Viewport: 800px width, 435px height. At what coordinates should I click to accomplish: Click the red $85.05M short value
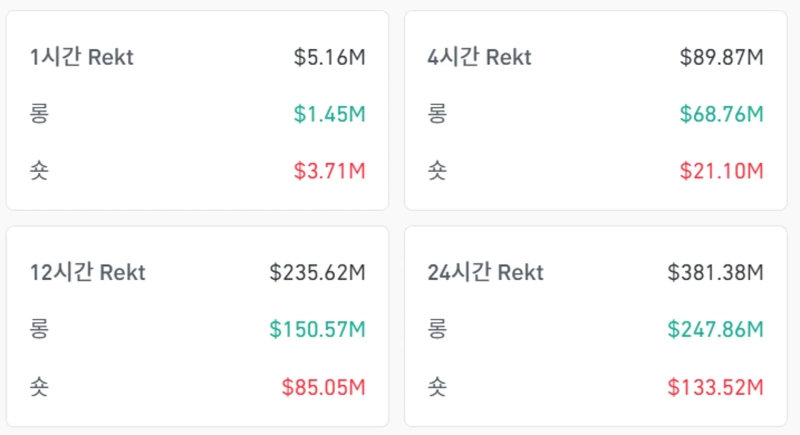click(x=323, y=386)
